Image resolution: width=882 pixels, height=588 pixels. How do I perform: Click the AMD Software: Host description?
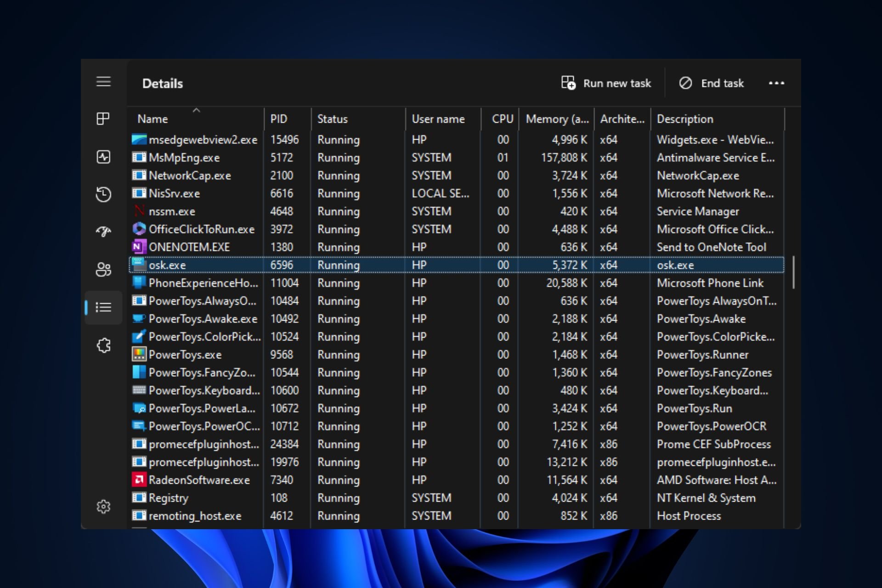click(717, 480)
